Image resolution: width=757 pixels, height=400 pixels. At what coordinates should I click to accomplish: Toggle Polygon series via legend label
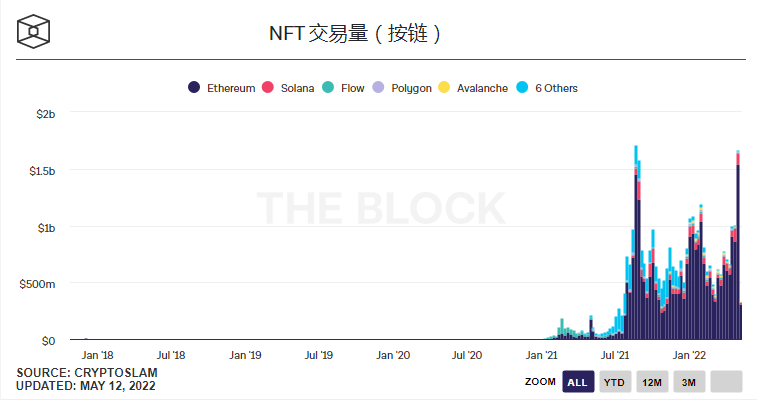(411, 88)
